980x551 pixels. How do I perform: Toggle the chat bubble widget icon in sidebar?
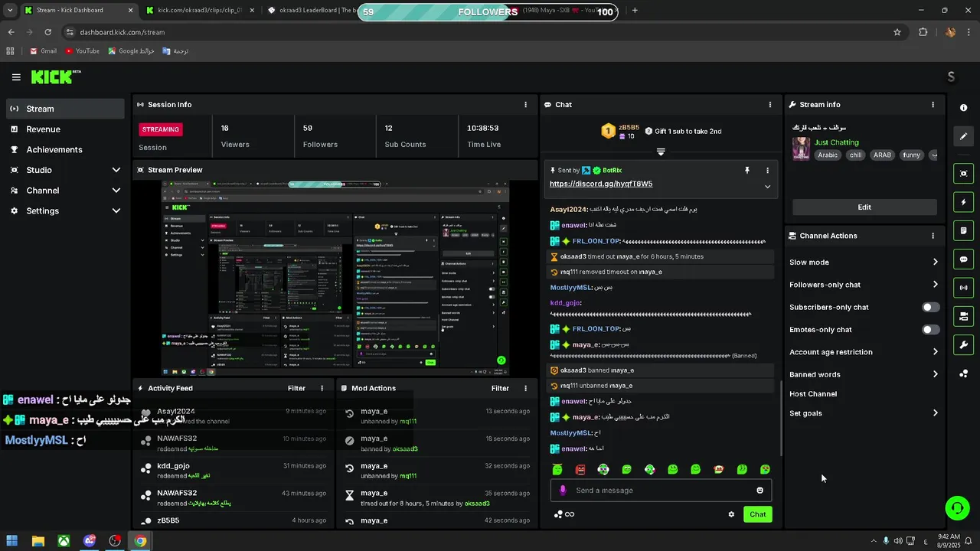pyautogui.click(x=964, y=259)
